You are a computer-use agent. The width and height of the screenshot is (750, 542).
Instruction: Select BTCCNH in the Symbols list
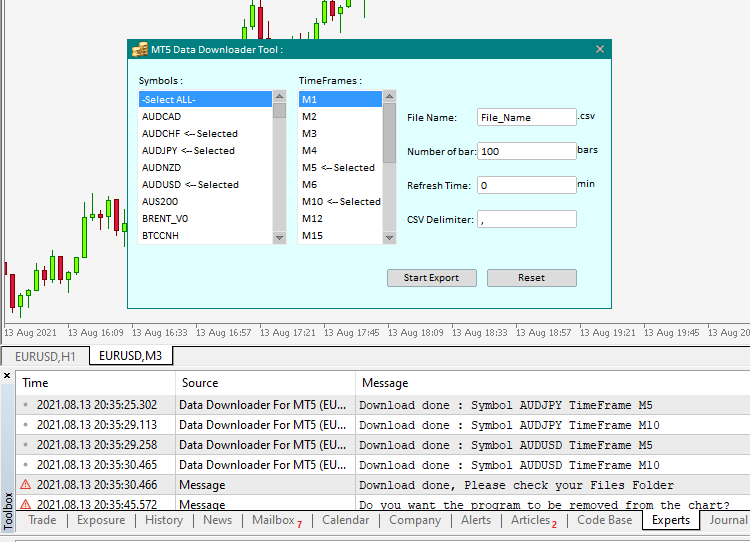205,235
